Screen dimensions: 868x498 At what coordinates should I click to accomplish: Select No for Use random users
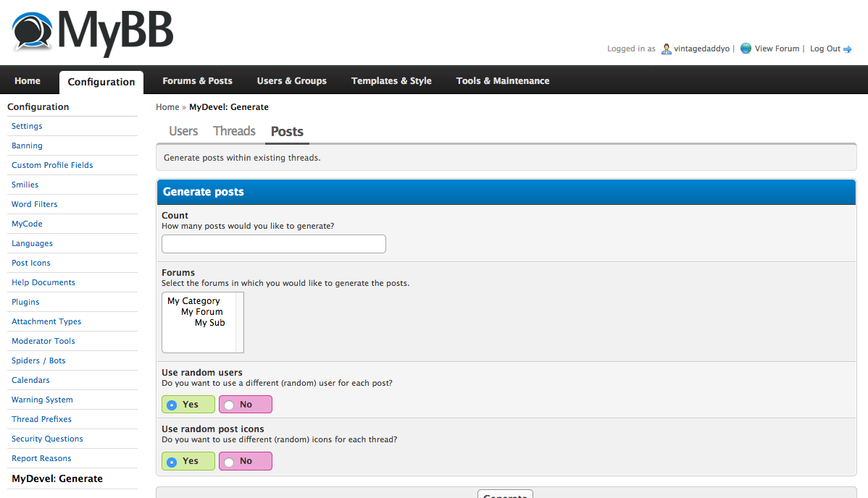click(229, 405)
